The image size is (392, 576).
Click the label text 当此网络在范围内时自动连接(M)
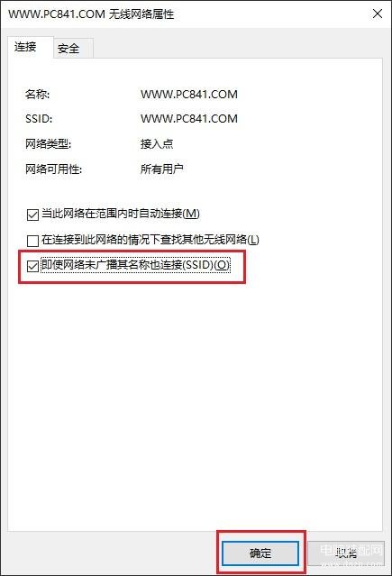pyautogui.click(x=121, y=214)
